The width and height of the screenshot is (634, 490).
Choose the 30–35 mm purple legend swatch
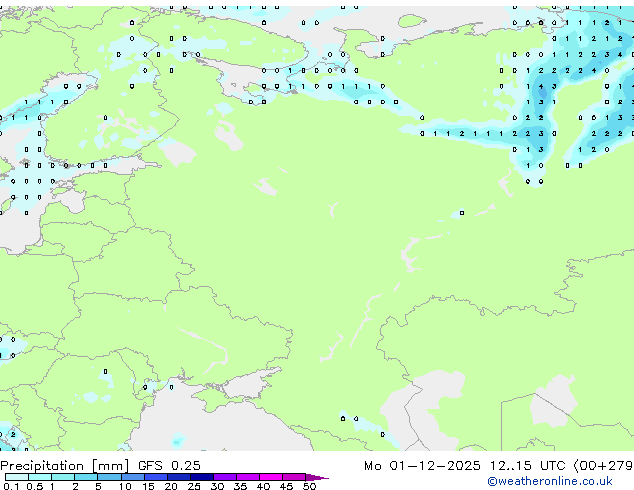click(x=224, y=477)
